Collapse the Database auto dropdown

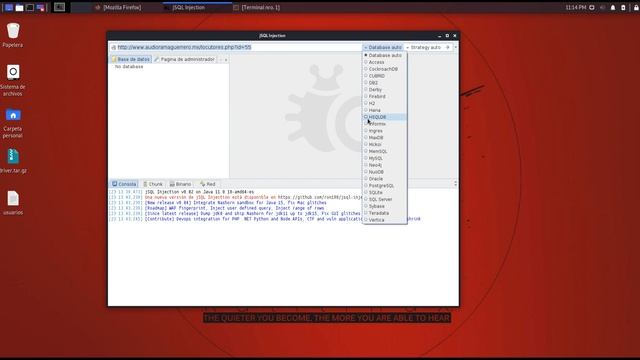point(383,47)
